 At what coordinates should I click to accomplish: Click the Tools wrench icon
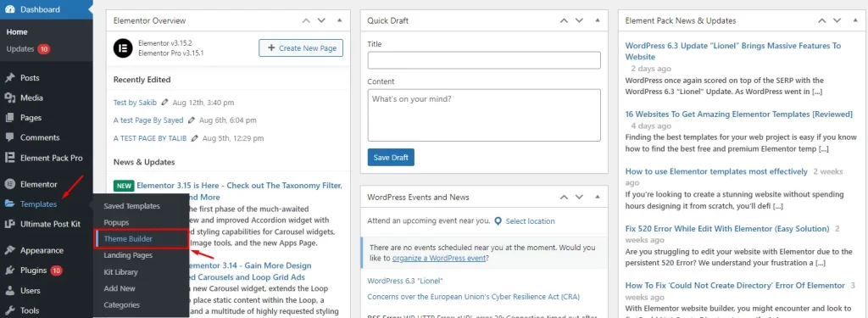tap(9, 310)
